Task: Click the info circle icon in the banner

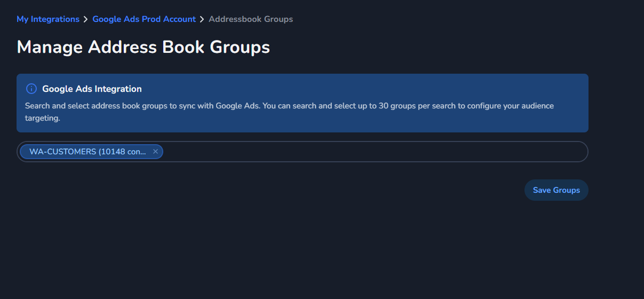Action: (31, 89)
